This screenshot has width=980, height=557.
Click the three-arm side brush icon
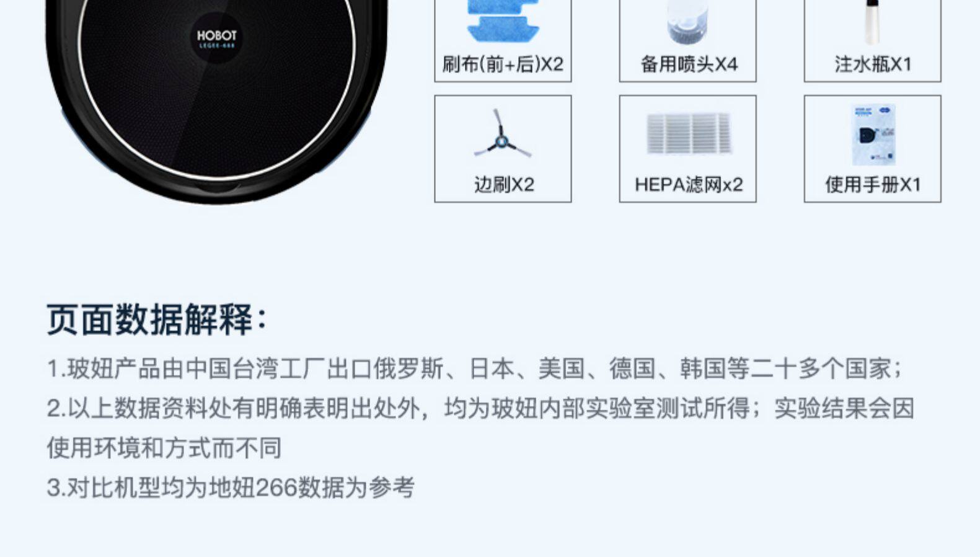click(502, 135)
